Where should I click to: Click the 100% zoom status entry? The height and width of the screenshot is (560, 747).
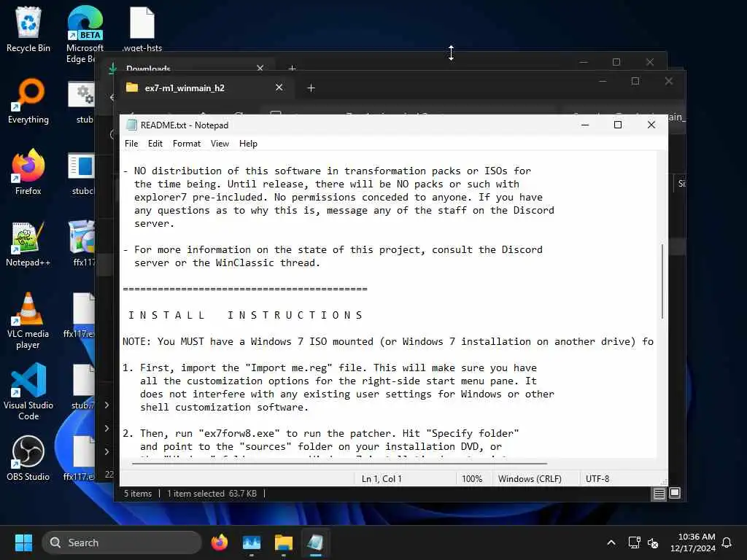[472, 479]
